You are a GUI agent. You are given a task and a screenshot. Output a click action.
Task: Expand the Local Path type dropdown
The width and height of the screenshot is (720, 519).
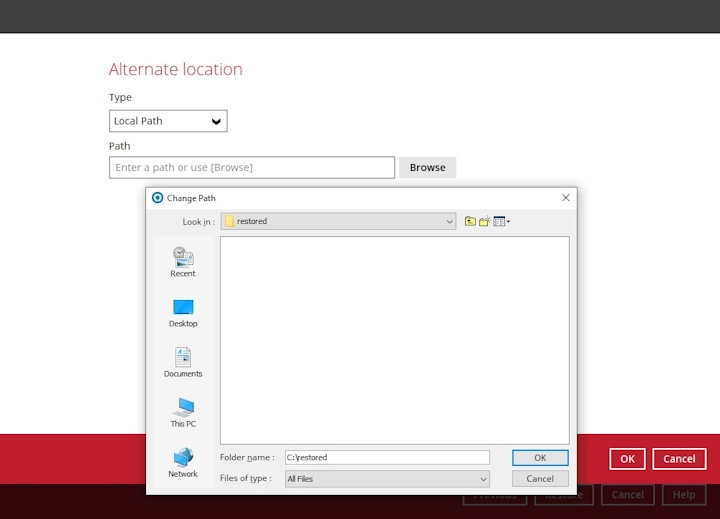point(168,121)
